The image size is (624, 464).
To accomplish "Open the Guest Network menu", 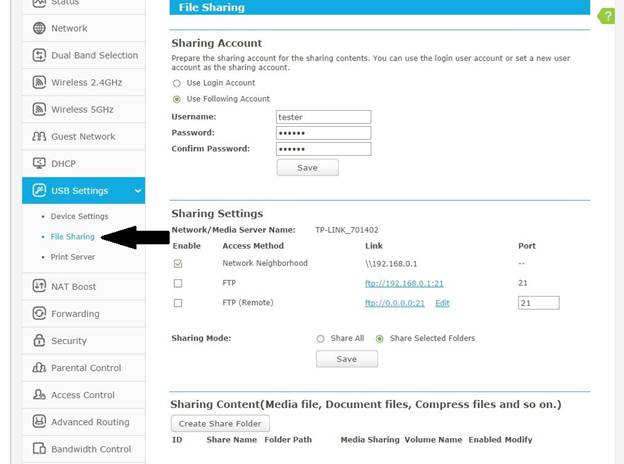I will tap(84, 136).
